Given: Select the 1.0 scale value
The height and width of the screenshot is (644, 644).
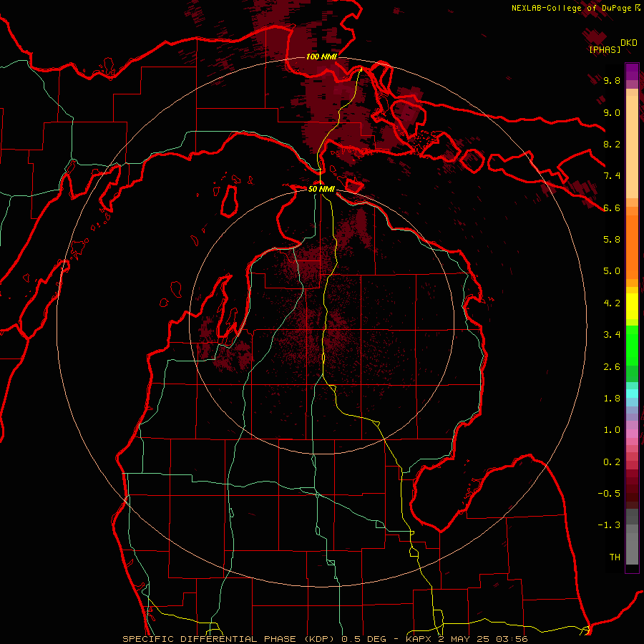Looking at the screenshot, I should click(x=612, y=430).
